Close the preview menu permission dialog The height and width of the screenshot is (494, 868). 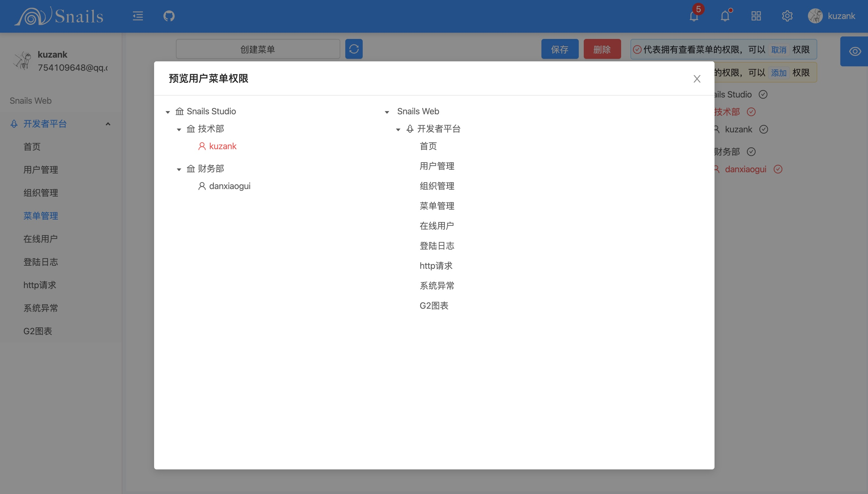point(697,79)
